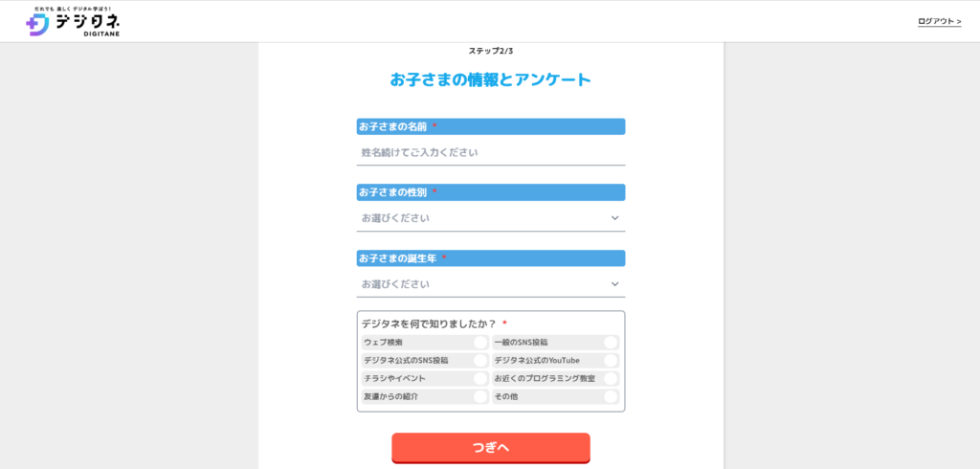Enable デジタネ公式のSNS投稿 option
This screenshot has height=469, width=980.
click(x=425, y=361)
